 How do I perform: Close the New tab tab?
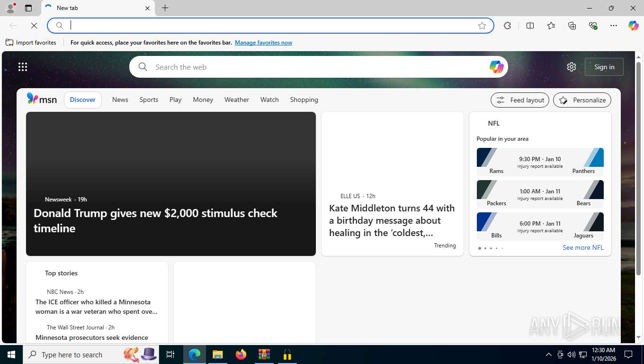pos(147,8)
